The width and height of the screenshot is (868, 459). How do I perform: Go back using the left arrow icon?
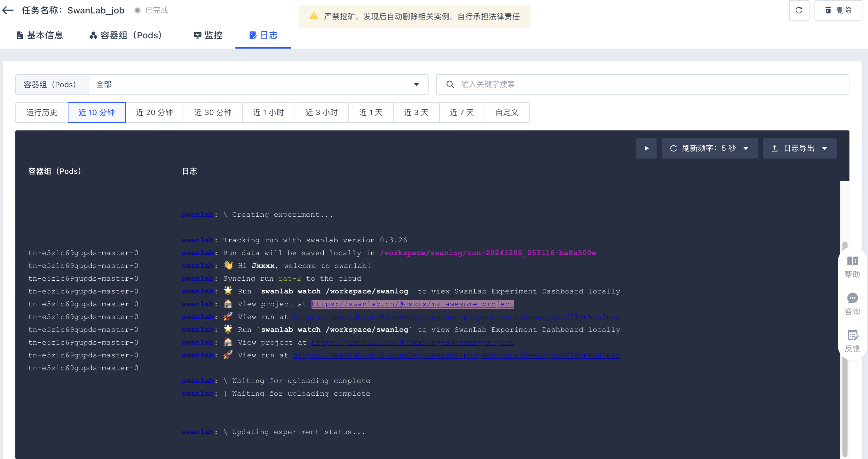tap(8, 11)
